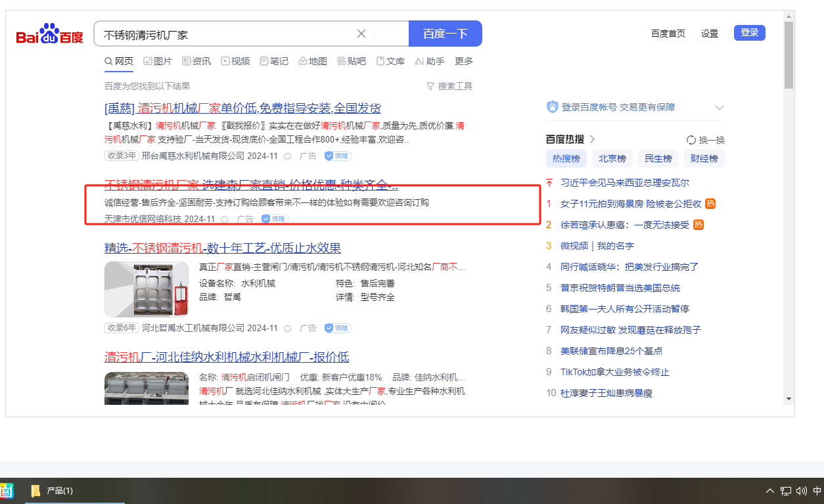Open the 精选-不锈钢清污机 result link
This screenshot has height=504, width=824.
tap(223, 248)
